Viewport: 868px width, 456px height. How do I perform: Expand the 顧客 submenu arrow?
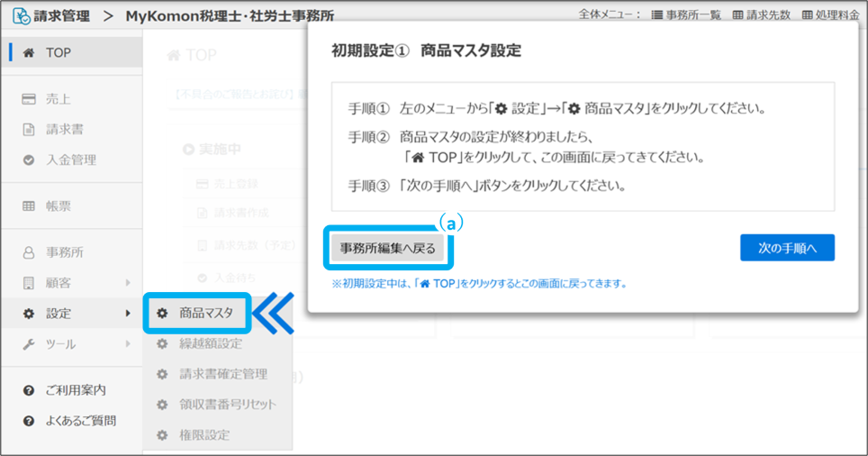click(128, 283)
